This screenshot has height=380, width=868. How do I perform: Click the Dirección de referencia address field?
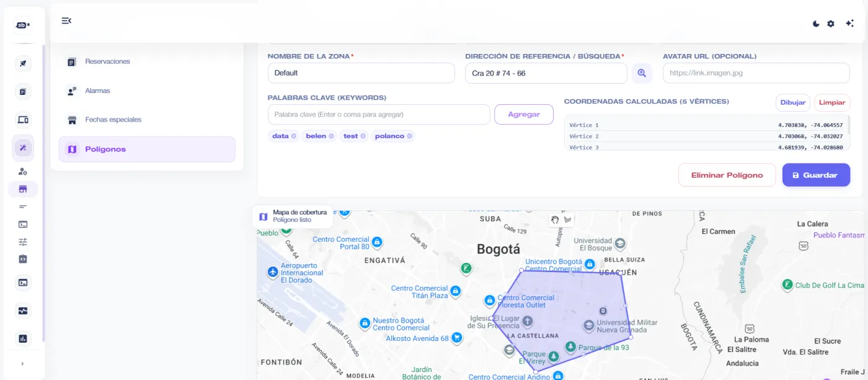(546, 73)
